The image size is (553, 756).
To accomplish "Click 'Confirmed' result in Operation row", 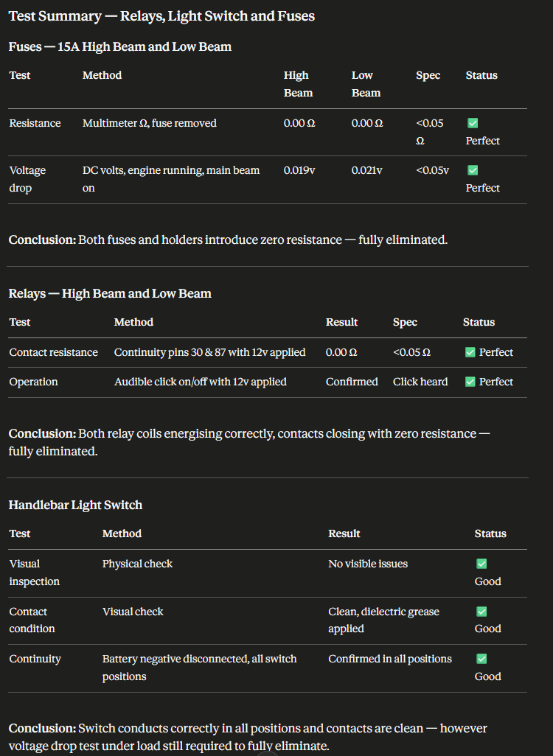I will (x=352, y=382).
